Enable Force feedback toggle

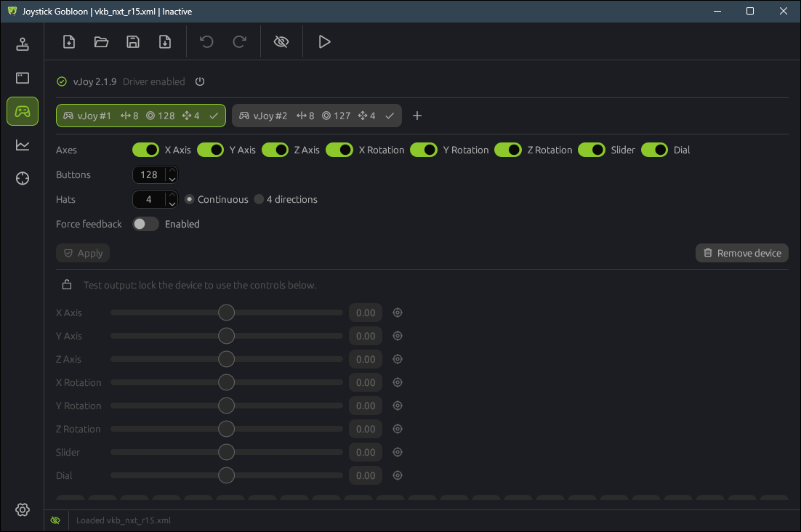145,224
